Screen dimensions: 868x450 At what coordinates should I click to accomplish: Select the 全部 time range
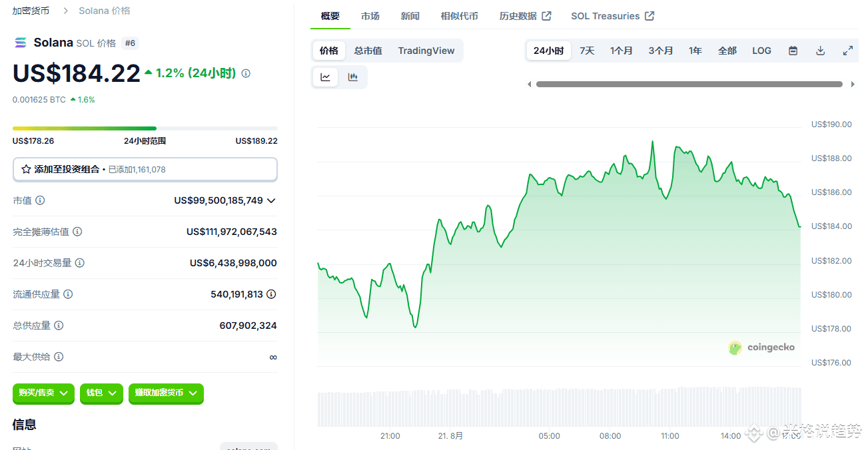(x=727, y=51)
